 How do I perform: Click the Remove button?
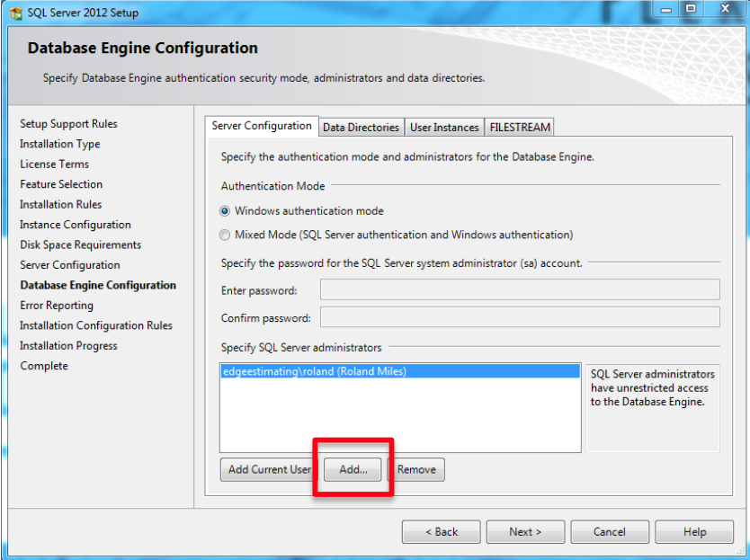tap(417, 469)
